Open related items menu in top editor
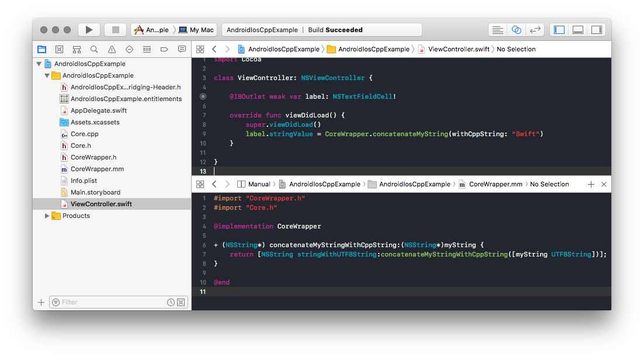 [x=200, y=49]
